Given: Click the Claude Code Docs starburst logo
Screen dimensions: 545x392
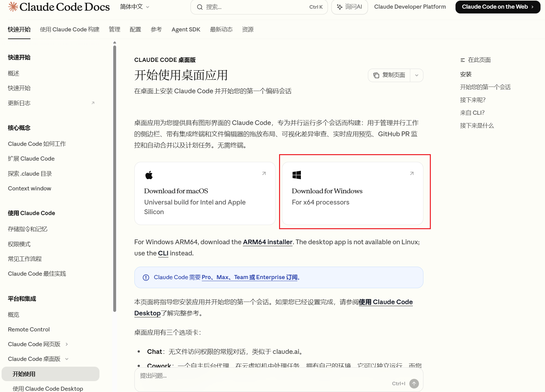Looking at the screenshot, I should coord(13,6).
